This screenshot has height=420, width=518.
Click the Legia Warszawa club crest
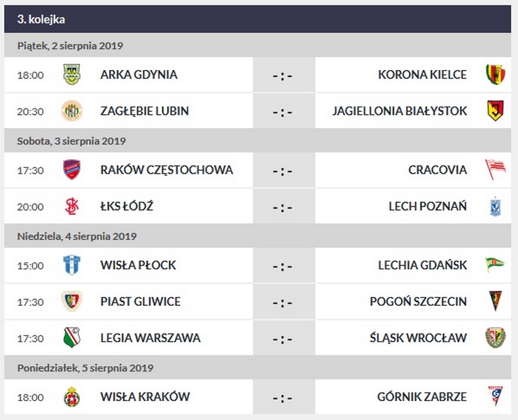[x=71, y=338]
